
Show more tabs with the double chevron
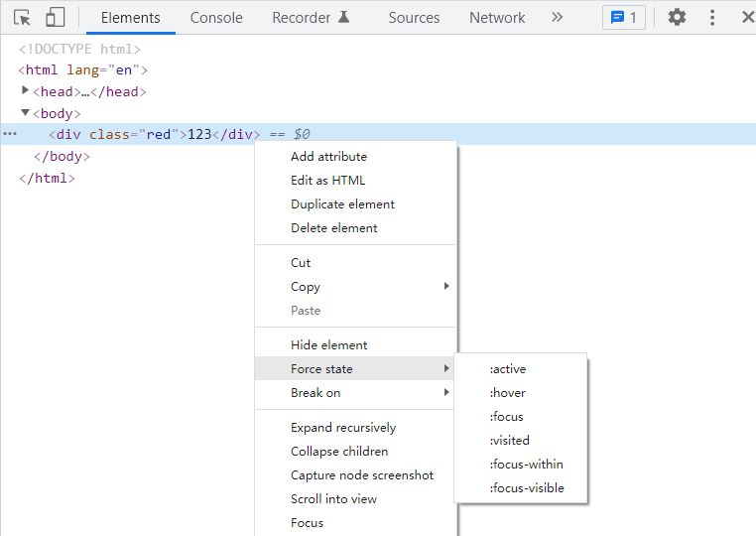coord(557,17)
